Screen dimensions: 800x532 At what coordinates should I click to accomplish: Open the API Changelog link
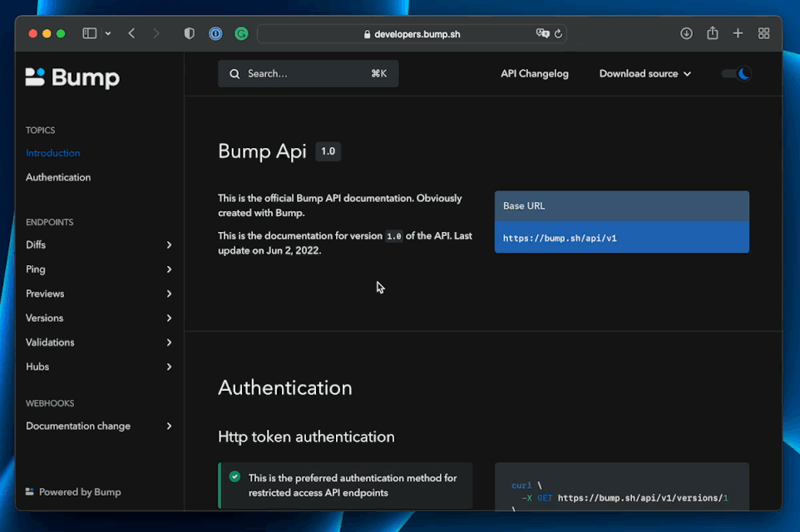(535, 74)
